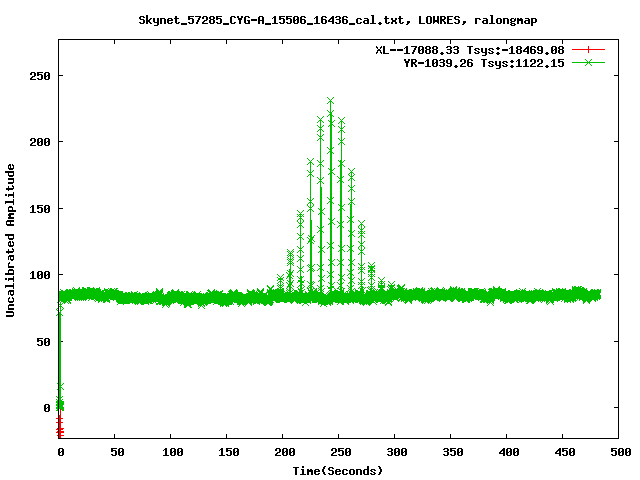Click the red XL data points near time zero
Image resolution: width=640 pixels, height=480 pixels.
coord(60,427)
